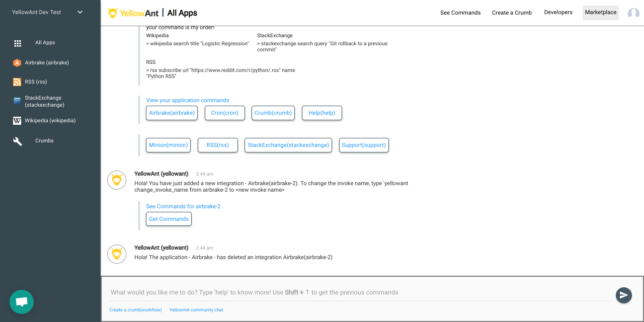The image size is (644, 322).
Task: Open the Marketplace tab
Action: coord(601,13)
